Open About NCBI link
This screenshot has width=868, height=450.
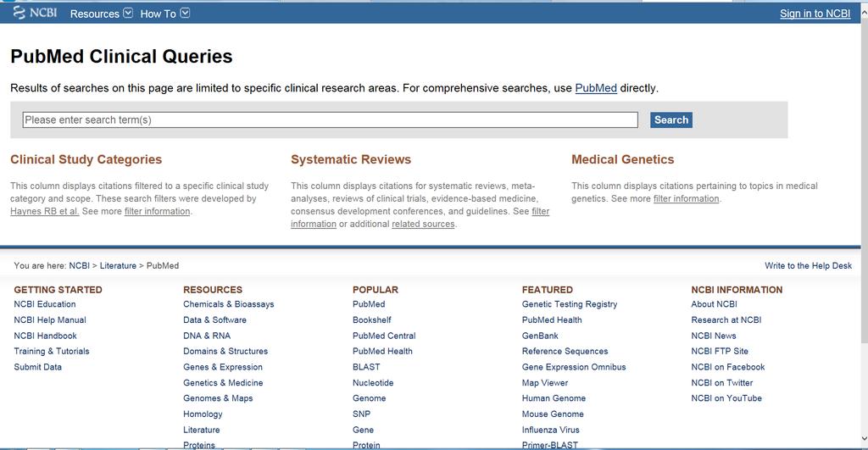tap(714, 304)
